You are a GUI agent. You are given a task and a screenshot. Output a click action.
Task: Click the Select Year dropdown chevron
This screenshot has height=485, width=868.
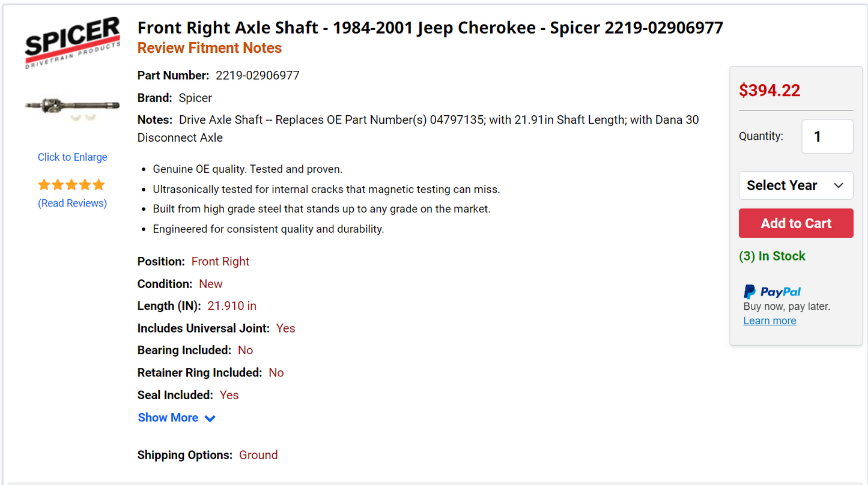839,185
